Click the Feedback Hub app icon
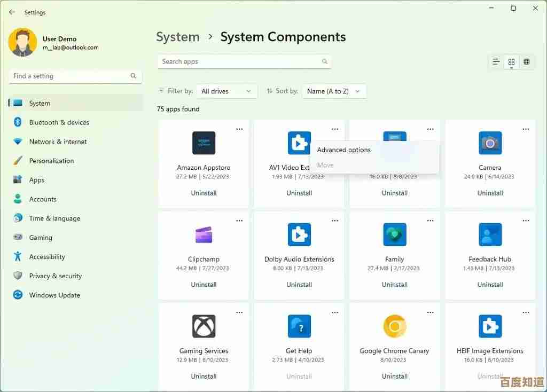The image size is (547, 392). [490, 235]
